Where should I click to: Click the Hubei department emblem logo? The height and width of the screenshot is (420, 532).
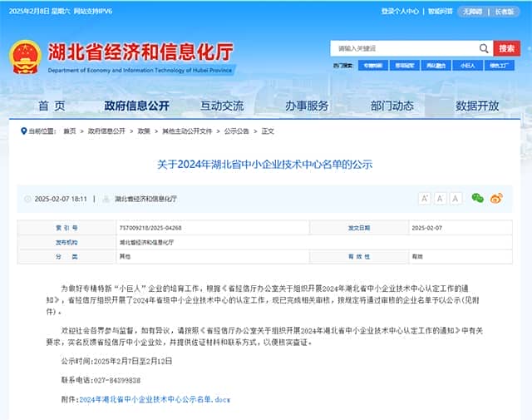(x=24, y=57)
